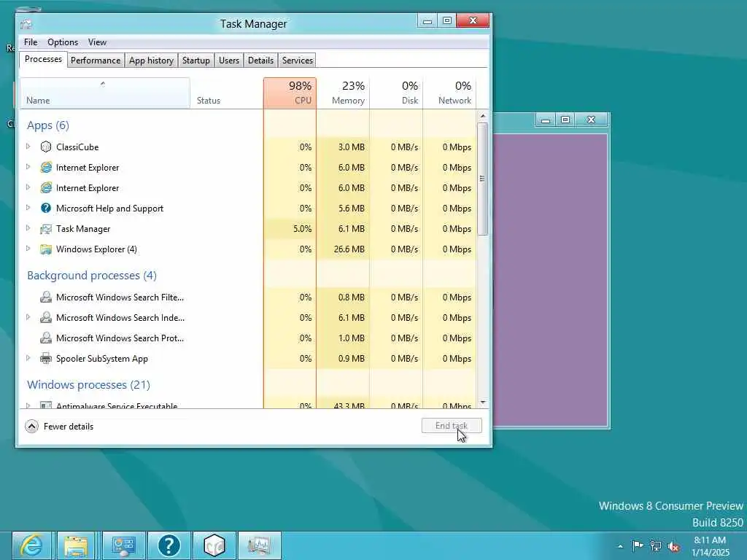Switch to ClassiCube via taskbar icon
Screen dimensions: 747x560
point(214,545)
